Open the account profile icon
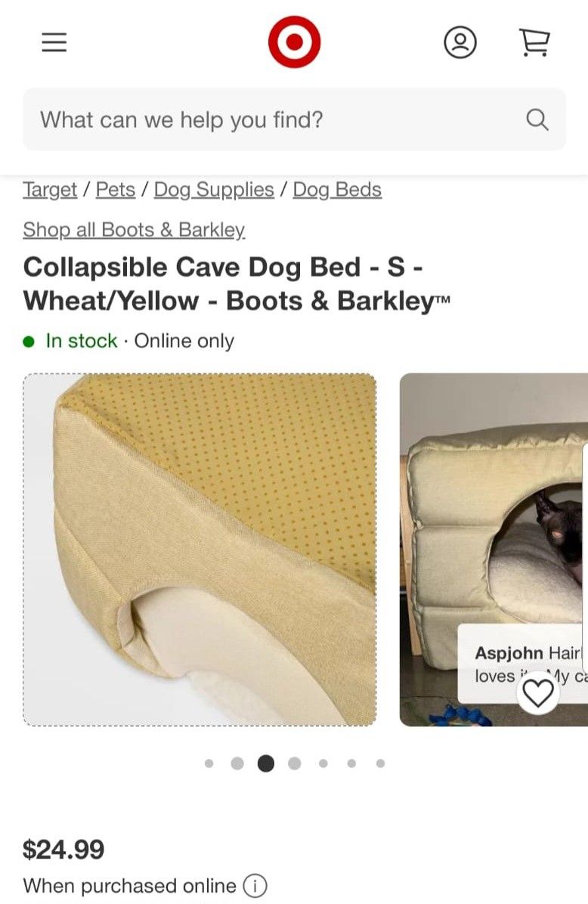 (x=460, y=42)
